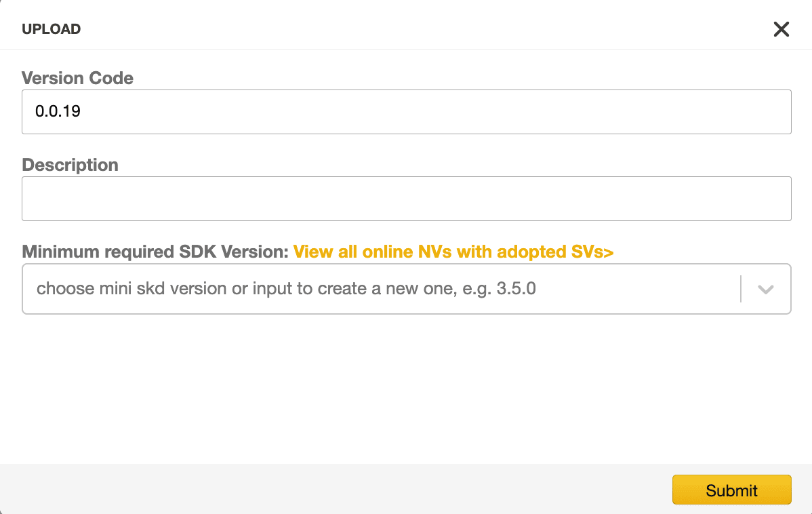Click the Version Code label
This screenshot has width=812, height=514.
tap(78, 78)
